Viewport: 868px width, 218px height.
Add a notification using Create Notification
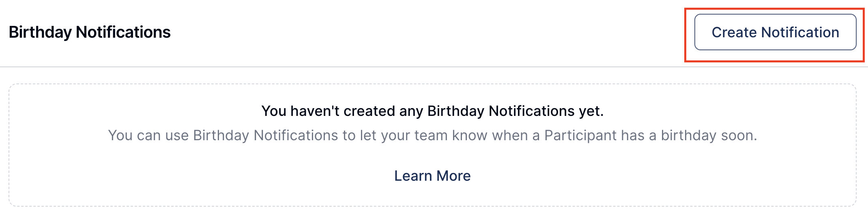(775, 32)
